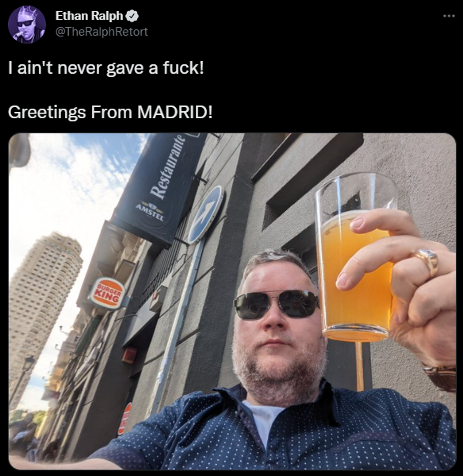Screen dimensions: 463x476
Task: Open Ethan Ralph's profile avatar
Action: pyautogui.click(x=27, y=24)
